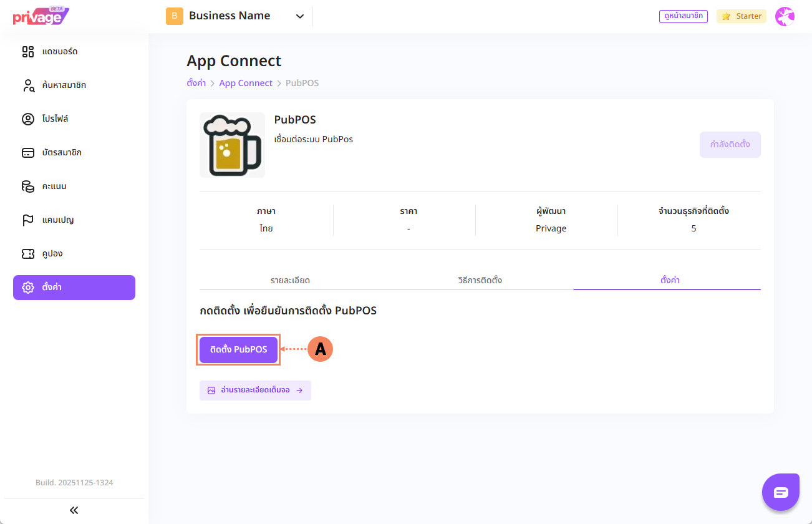The image size is (812, 524).
Task: Switch to the รายละเอียด tab
Action: [x=290, y=280]
